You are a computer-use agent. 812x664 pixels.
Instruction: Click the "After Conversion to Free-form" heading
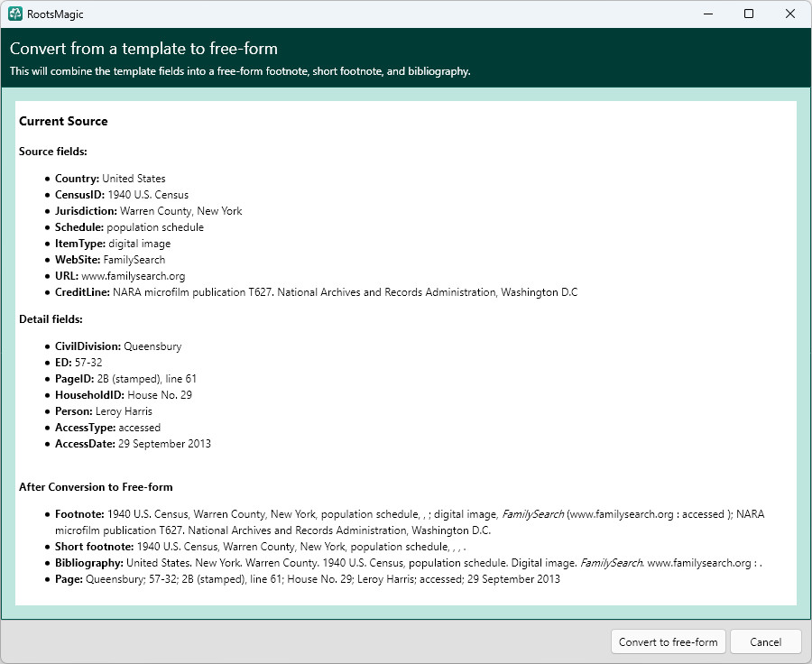click(x=96, y=487)
